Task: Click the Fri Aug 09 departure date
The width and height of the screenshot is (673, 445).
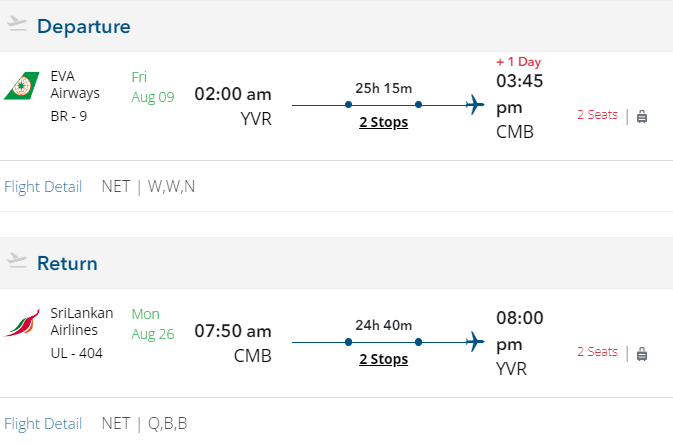Action: click(153, 87)
